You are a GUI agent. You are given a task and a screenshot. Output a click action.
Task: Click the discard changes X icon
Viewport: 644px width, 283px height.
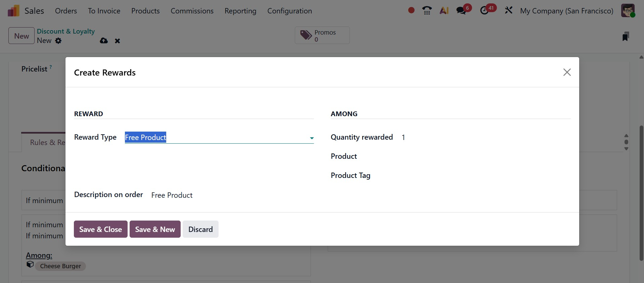coord(117,41)
